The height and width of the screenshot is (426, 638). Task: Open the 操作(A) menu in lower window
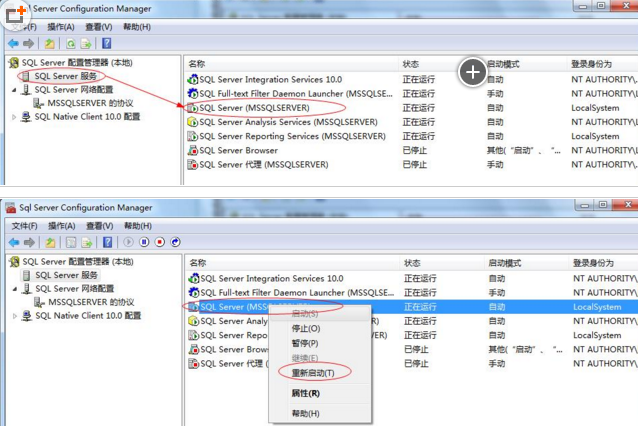coord(61,226)
